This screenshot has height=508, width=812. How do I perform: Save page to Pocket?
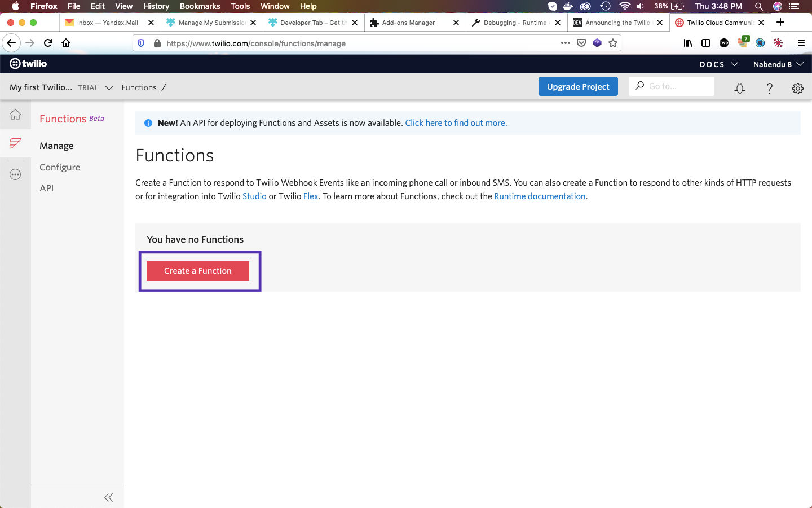coord(581,43)
